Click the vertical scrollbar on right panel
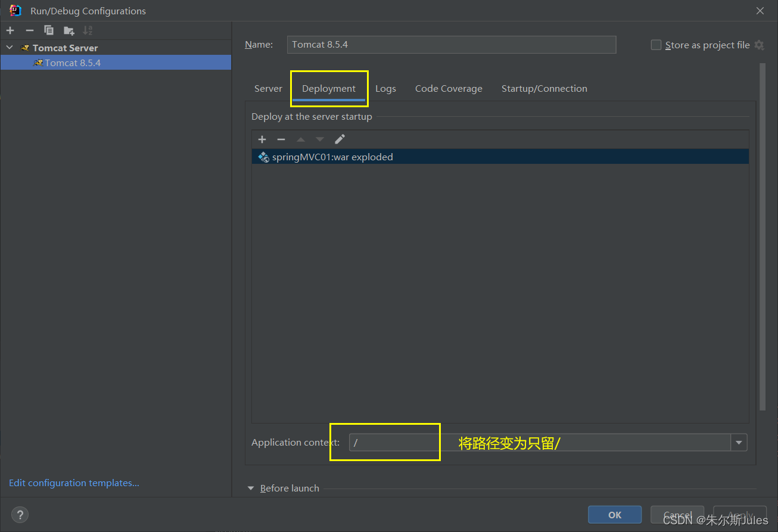778x532 pixels. 763,237
